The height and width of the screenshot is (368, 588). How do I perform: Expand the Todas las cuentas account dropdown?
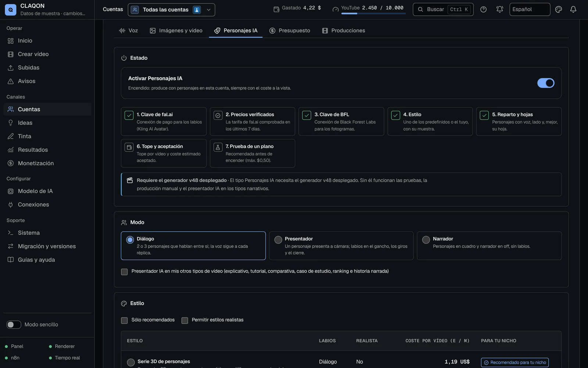point(171,10)
